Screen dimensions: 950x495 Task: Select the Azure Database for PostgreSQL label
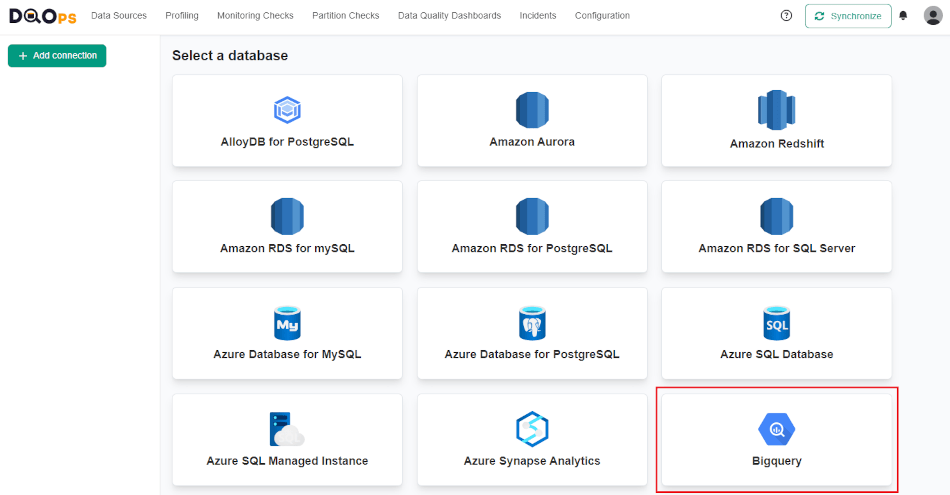(x=532, y=354)
